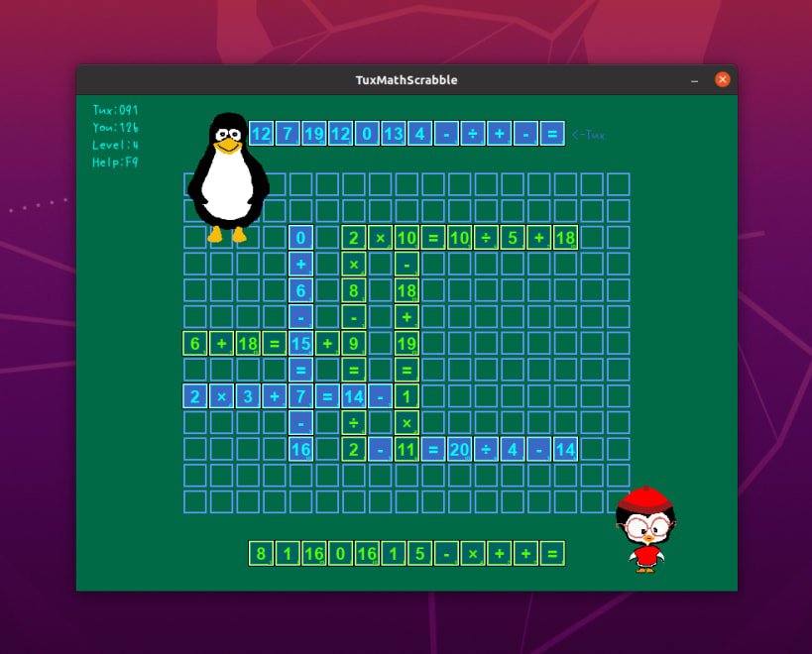Click Tux's rack minus tile beside the =
The image size is (812, 654).
tap(526, 134)
